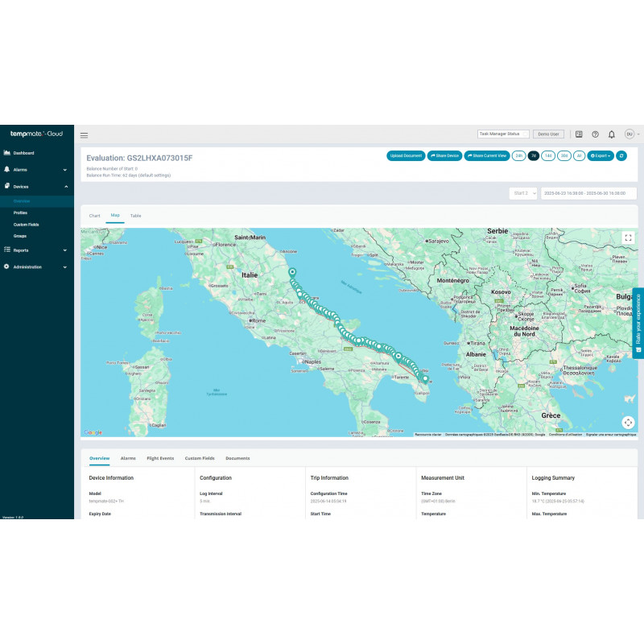This screenshot has width=644, height=644.
Task: Open the news panel icon in header
Action: (579, 134)
